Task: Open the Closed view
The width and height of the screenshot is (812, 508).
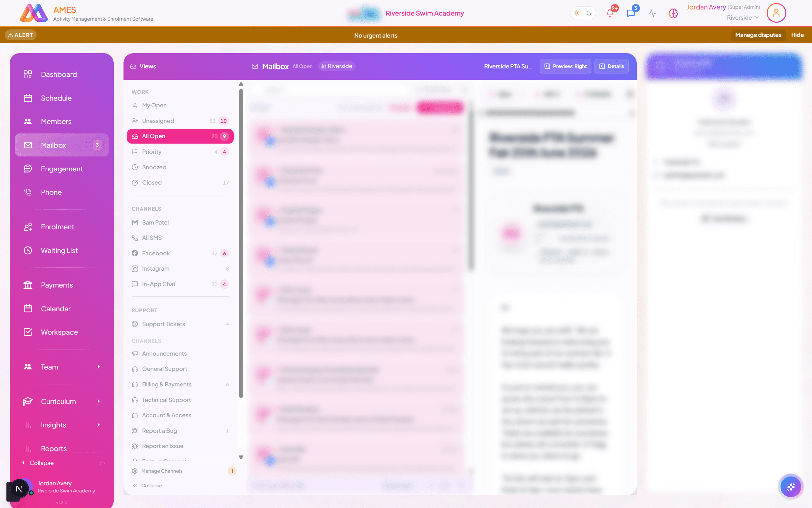Action: click(180, 183)
